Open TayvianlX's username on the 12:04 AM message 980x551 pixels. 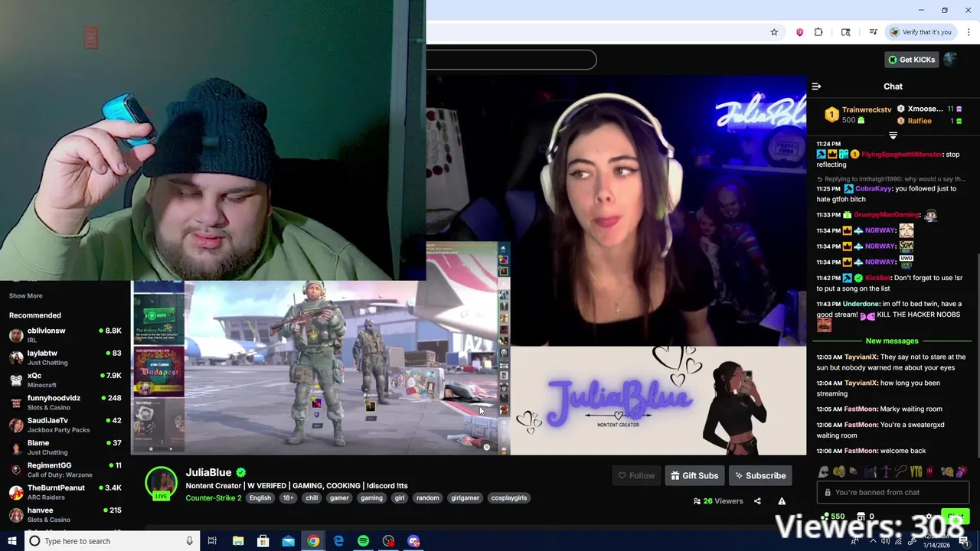pos(861,383)
